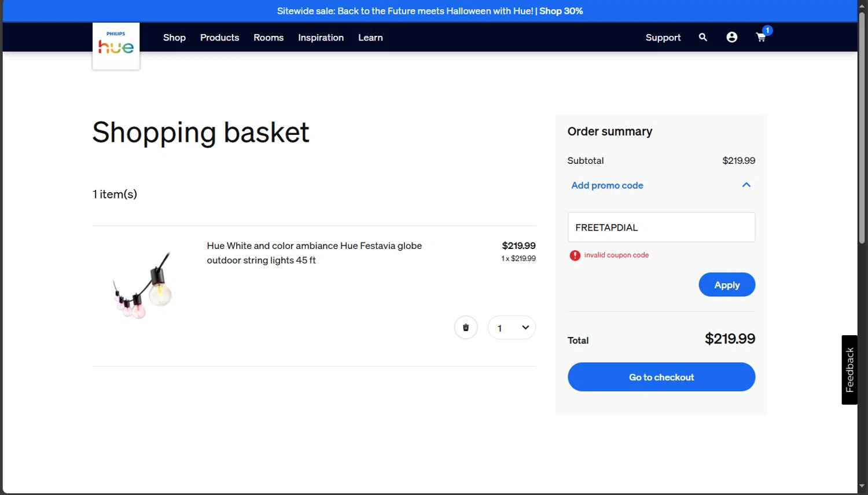Open the Rooms menu

tap(269, 38)
